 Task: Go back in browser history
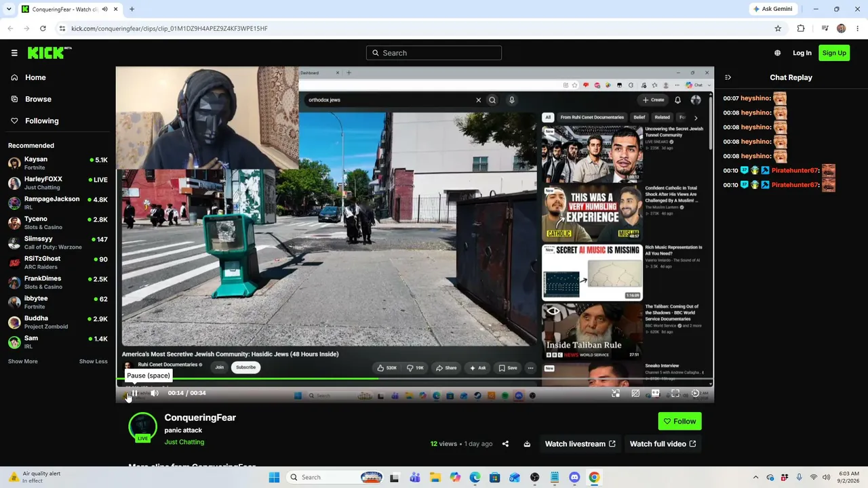tap(10, 28)
